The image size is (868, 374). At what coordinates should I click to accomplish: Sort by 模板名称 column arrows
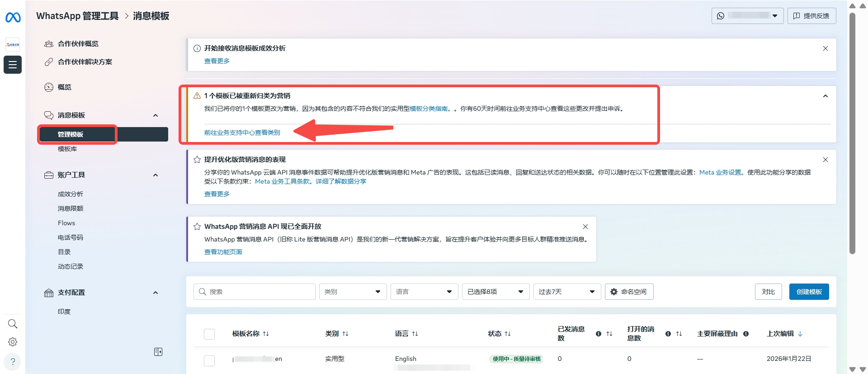point(266,334)
